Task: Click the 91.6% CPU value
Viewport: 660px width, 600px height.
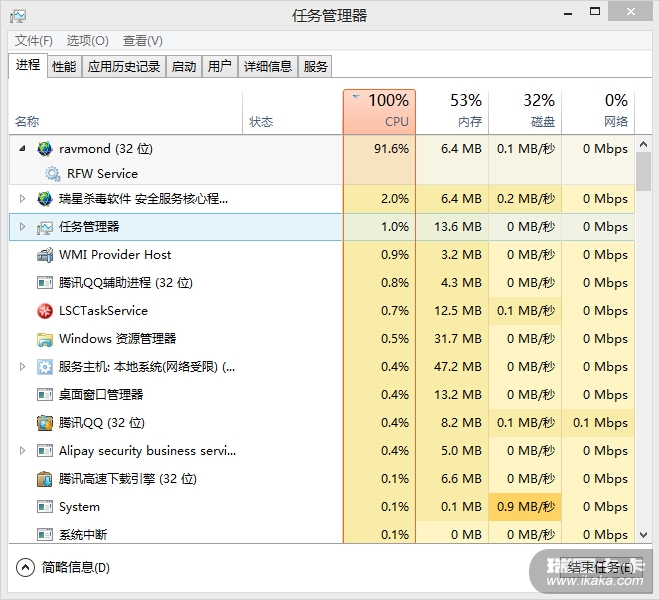Action: click(x=391, y=149)
